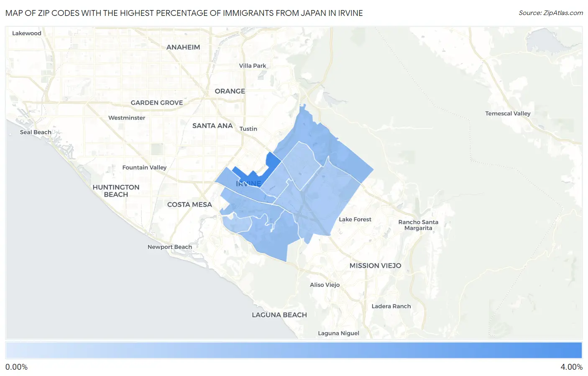Click the Source: ZipAtlas.com credit
Image resolution: width=588 pixels, height=376 pixels.
(x=551, y=13)
